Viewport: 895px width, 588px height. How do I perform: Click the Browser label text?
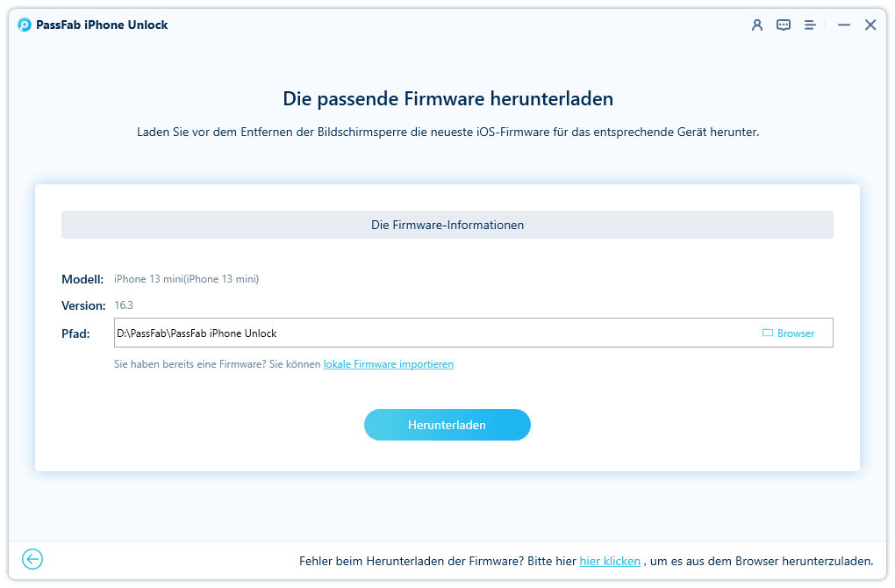796,333
